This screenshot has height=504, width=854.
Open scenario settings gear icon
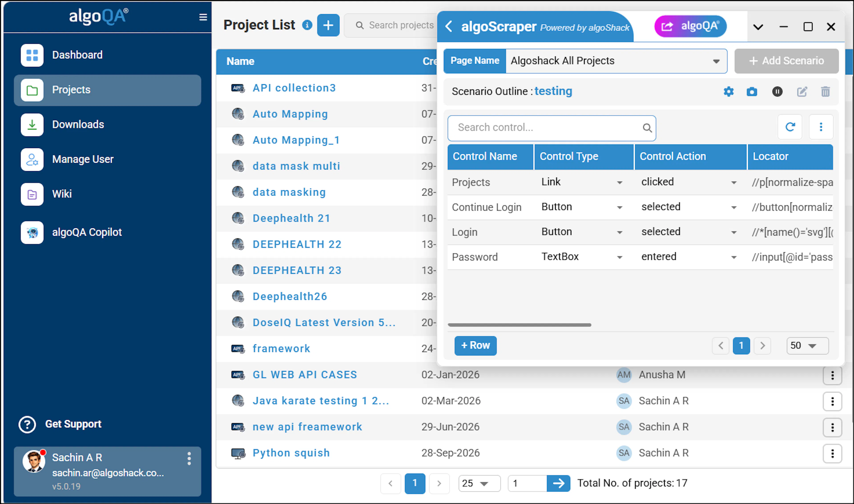(x=728, y=91)
